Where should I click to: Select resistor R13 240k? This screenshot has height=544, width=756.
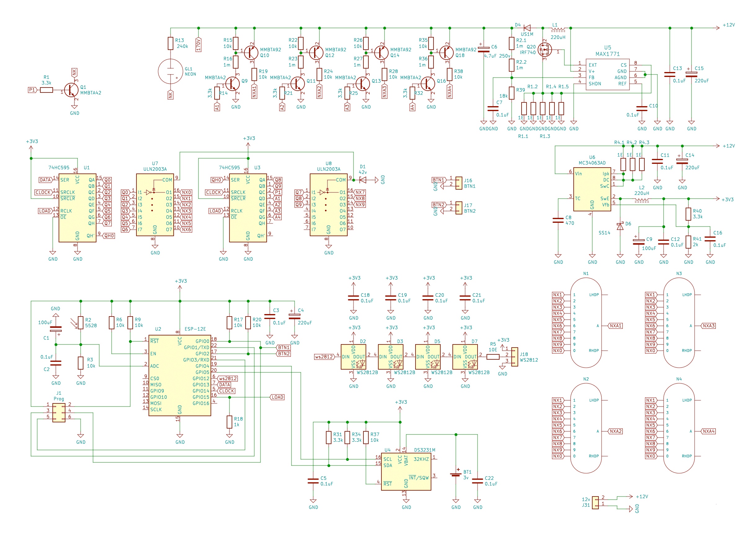click(x=170, y=43)
